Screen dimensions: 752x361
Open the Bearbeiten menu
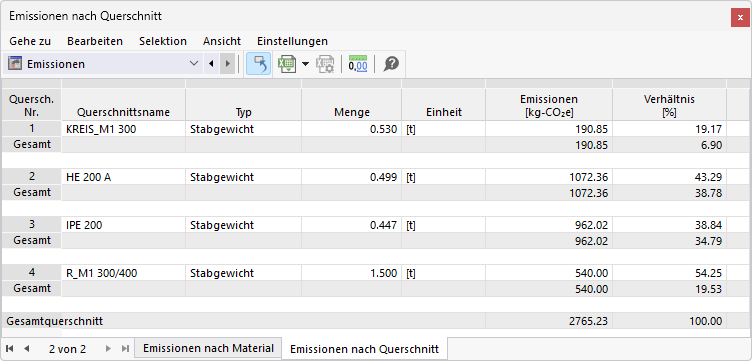(95, 41)
